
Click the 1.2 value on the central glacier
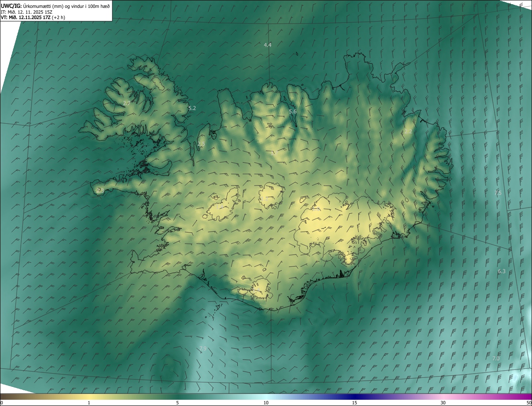(x=264, y=199)
